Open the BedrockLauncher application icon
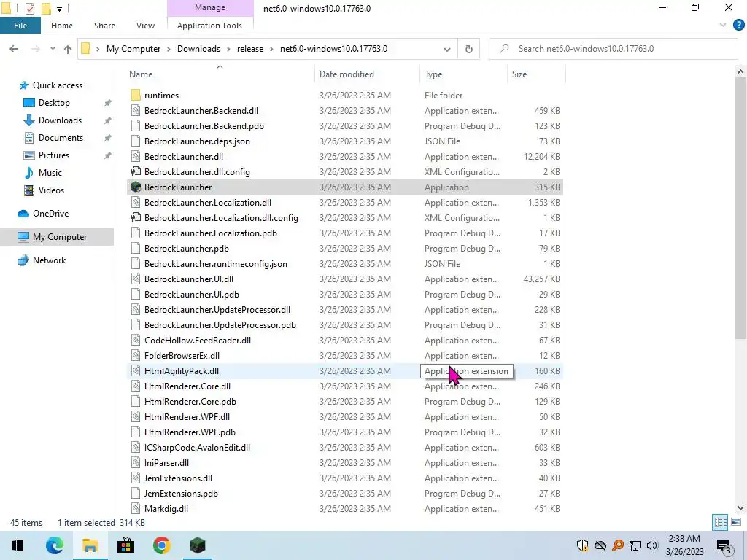Screen dimensions: 747x560 point(136,187)
